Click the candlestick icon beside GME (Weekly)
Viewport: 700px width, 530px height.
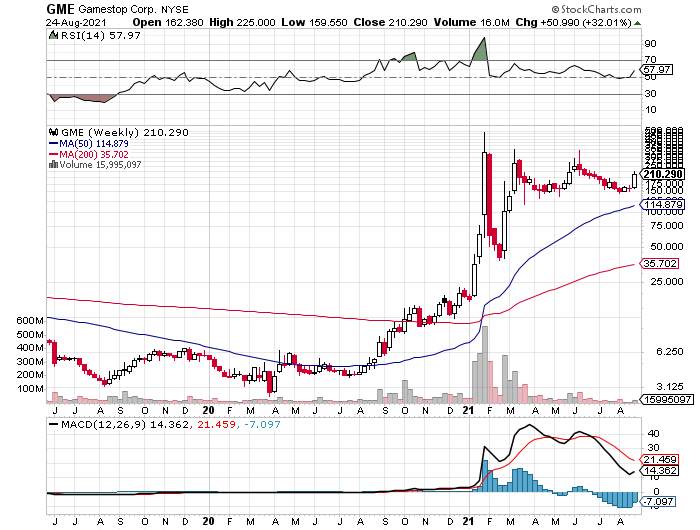point(54,132)
